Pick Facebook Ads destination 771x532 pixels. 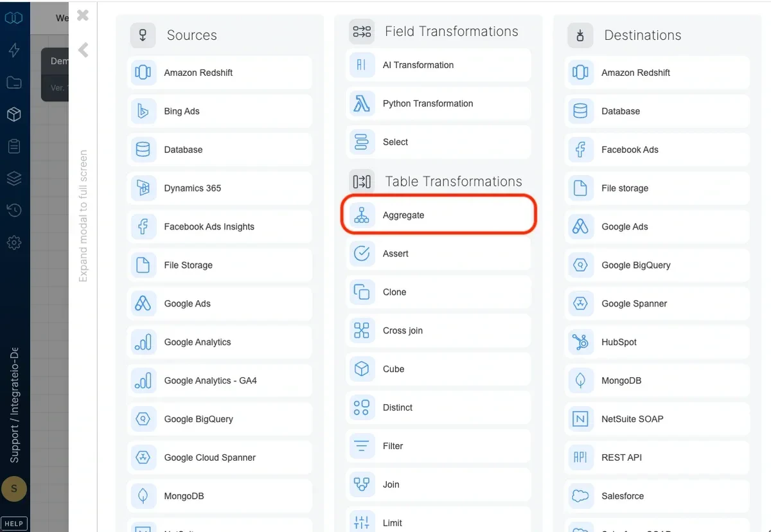point(657,150)
